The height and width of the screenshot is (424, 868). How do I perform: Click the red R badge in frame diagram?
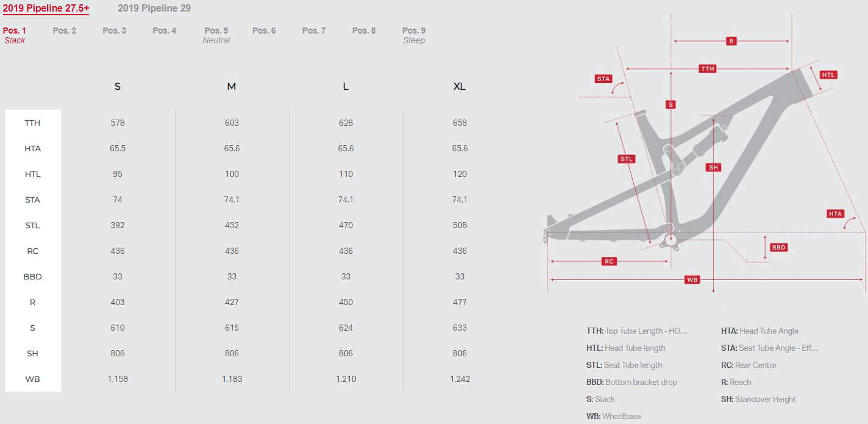pos(731,41)
